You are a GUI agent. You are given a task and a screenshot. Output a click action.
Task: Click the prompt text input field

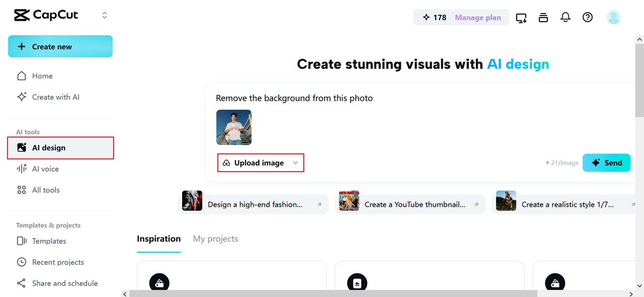[403, 98]
